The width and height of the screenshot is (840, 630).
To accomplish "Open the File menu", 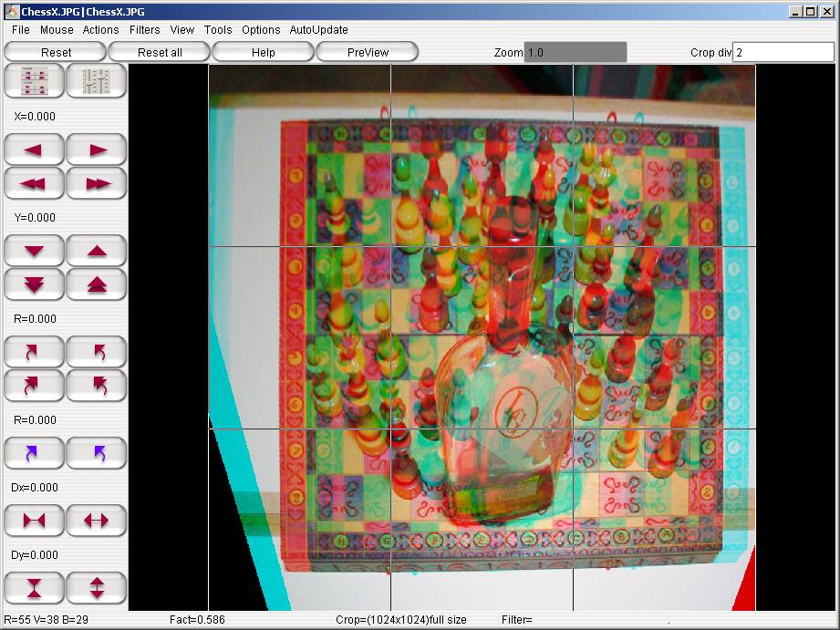I will (21, 30).
